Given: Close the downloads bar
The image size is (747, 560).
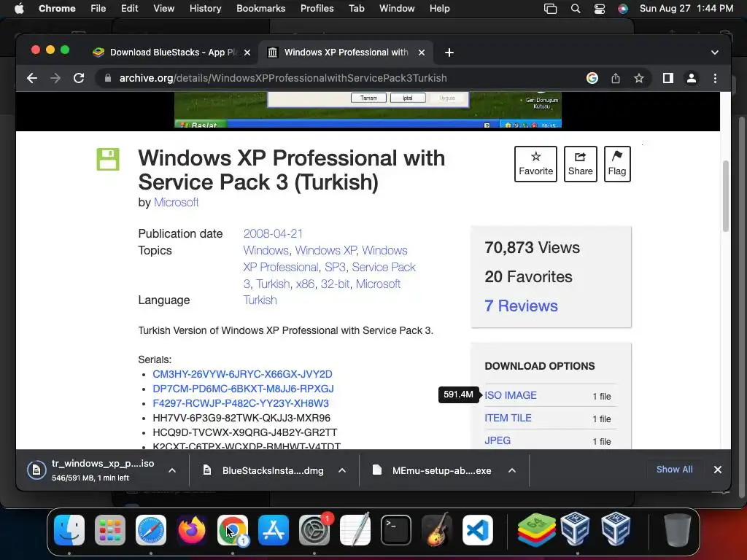Looking at the screenshot, I should coord(718,470).
